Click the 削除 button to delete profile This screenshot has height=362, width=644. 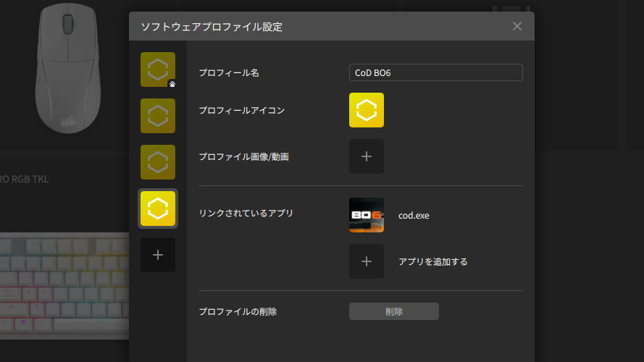[394, 311]
